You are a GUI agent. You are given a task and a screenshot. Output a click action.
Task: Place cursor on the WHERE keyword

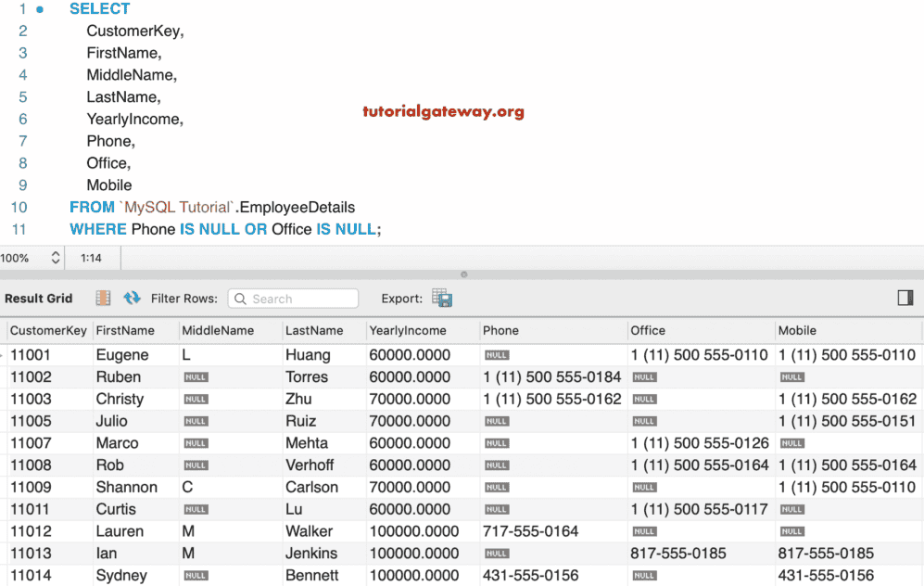point(98,229)
